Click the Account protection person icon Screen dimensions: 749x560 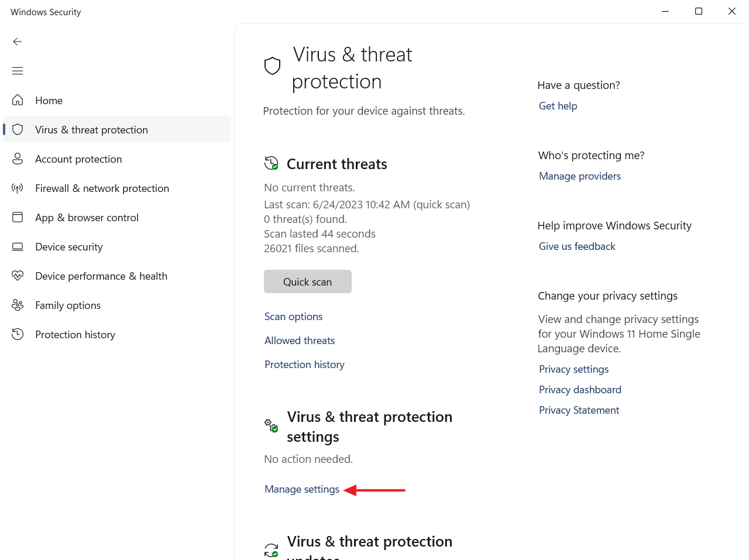(18, 159)
